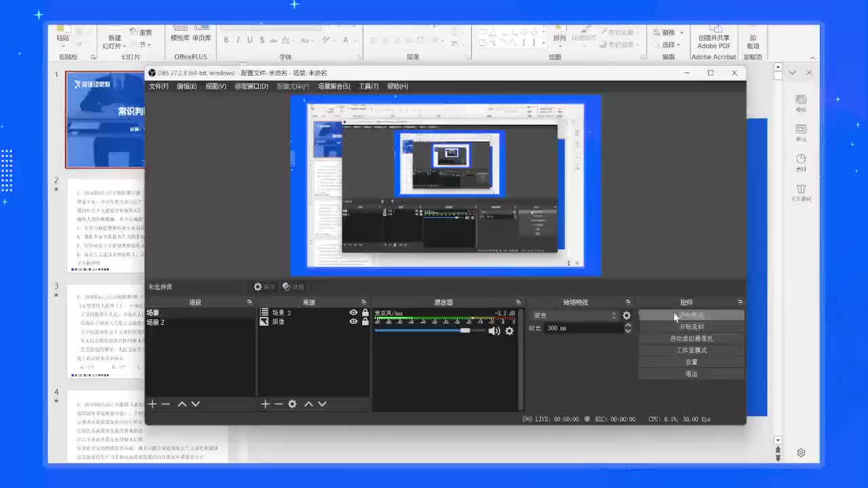The image size is (868, 488).
Task: Click the 退出 button in OBS controls
Action: 691,373
